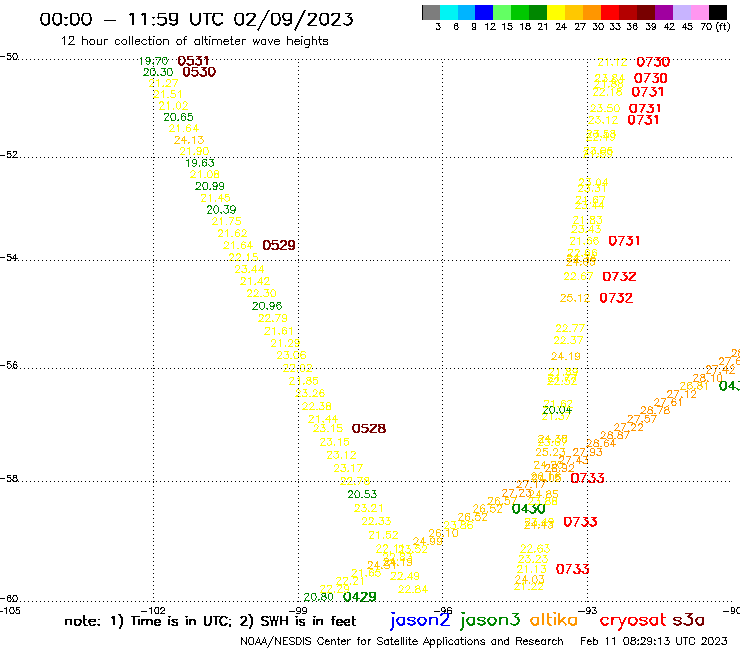The height and width of the screenshot is (650, 740).
Task: Click the -102 longitude axis label
Action: tap(153, 611)
